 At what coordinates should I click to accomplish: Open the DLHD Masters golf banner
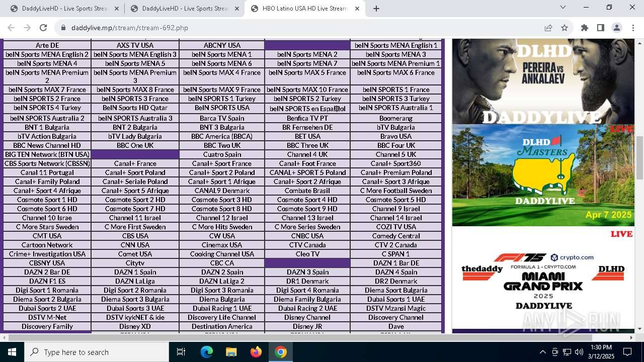(x=543, y=175)
